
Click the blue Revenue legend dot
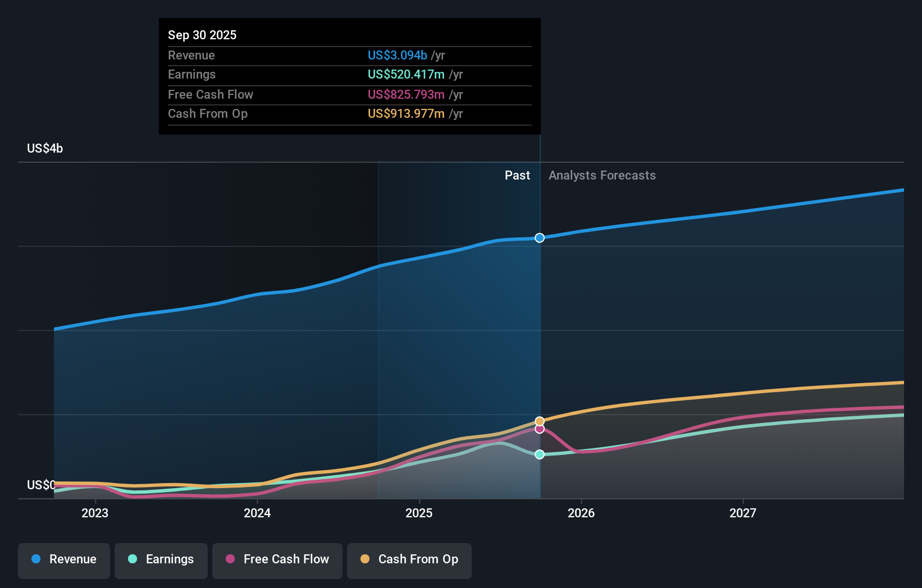pyautogui.click(x=36, y=560)
